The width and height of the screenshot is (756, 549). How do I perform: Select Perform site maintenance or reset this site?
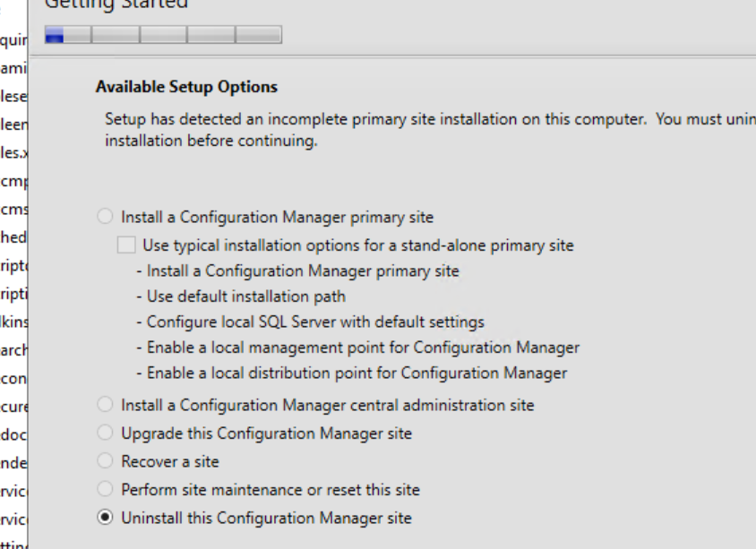[106, 490]
